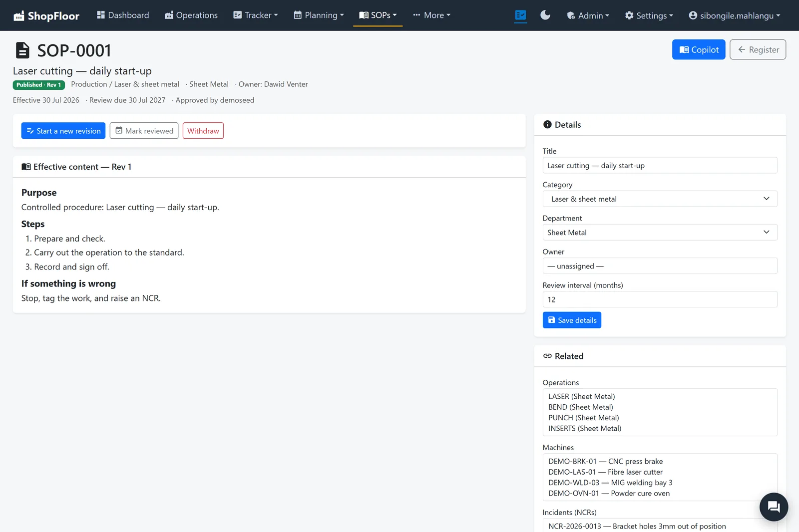
Task: Toggle dark mode moon icon
Action: click(545, 15)
